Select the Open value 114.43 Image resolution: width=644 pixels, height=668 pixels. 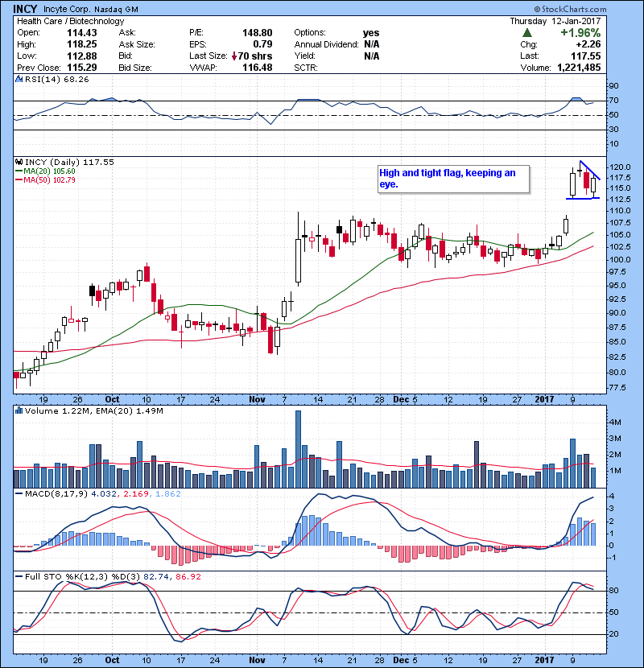coord(82,33)
